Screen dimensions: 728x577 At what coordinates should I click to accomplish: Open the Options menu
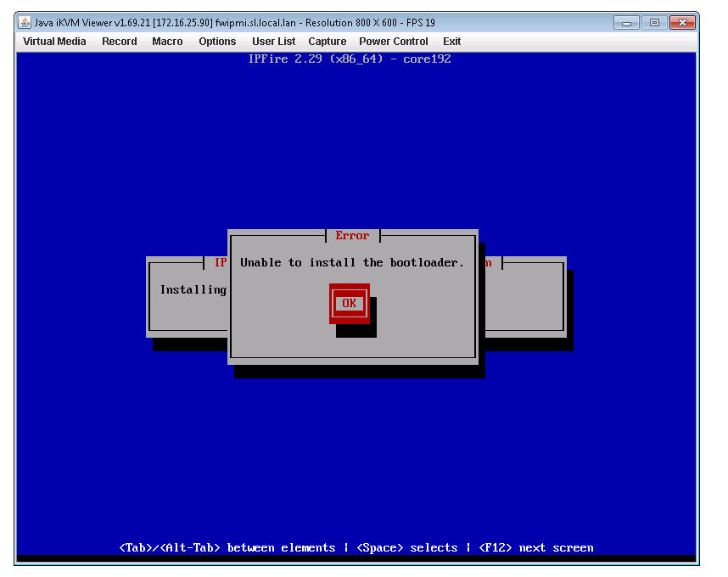(x=217, y=42)
